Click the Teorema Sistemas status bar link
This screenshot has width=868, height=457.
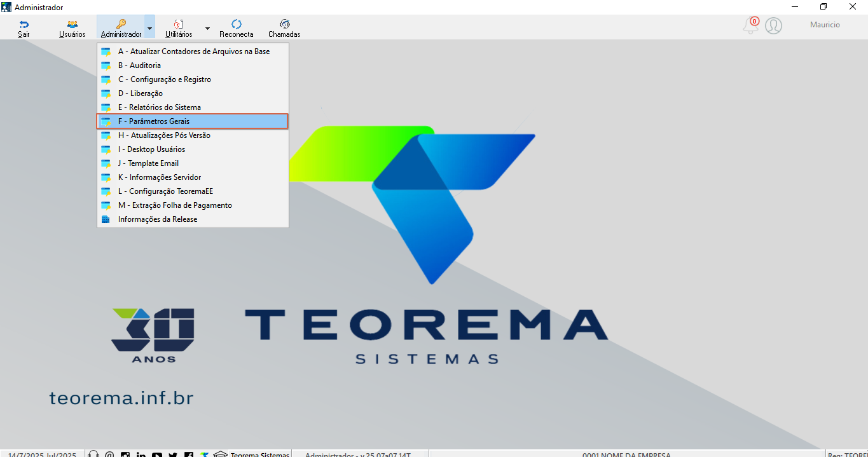[x=259, y=454]
